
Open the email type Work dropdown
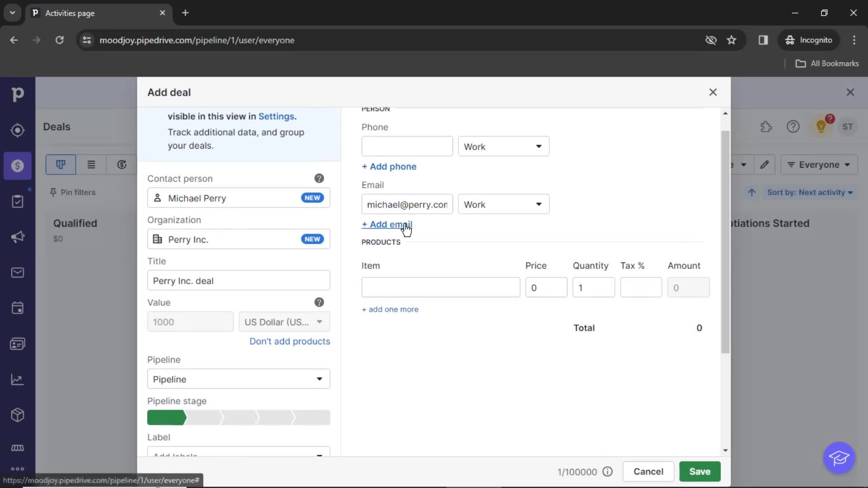(504, 204)
